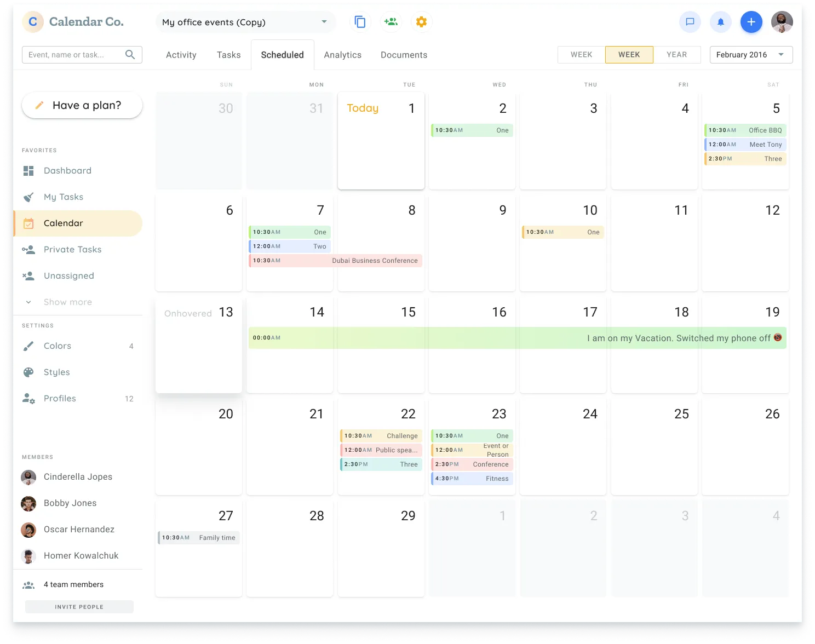This screenshot has height=644, width=815.
Task: Select the highlighted WEEK view toggle
Action: pos(629,54)
